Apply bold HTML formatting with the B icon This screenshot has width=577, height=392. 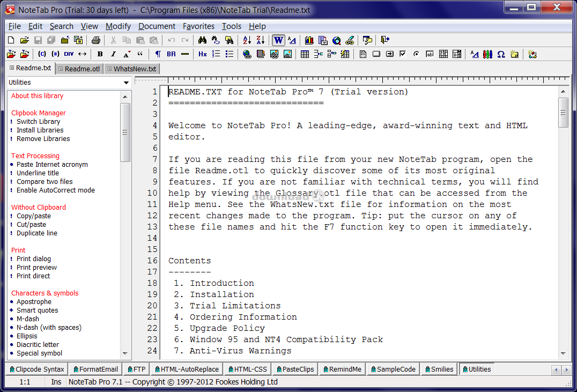(100, 54)
